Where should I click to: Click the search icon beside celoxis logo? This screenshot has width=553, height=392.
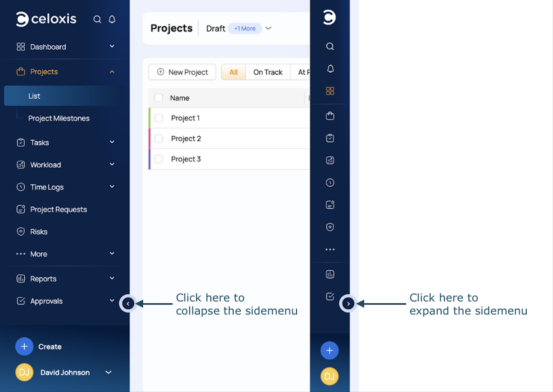(97, 19)
